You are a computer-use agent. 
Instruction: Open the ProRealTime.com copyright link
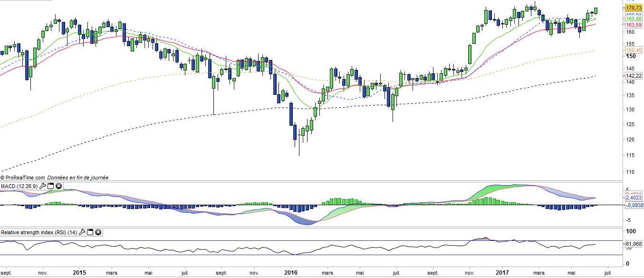(23, 178)
